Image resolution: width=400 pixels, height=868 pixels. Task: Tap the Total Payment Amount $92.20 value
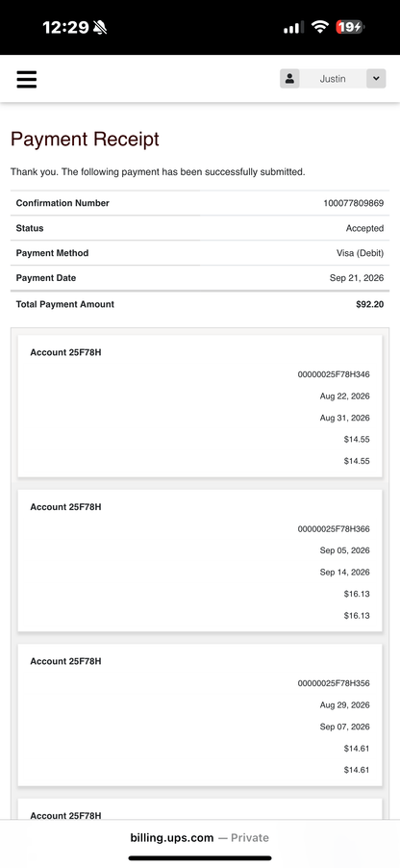[369, 304]
